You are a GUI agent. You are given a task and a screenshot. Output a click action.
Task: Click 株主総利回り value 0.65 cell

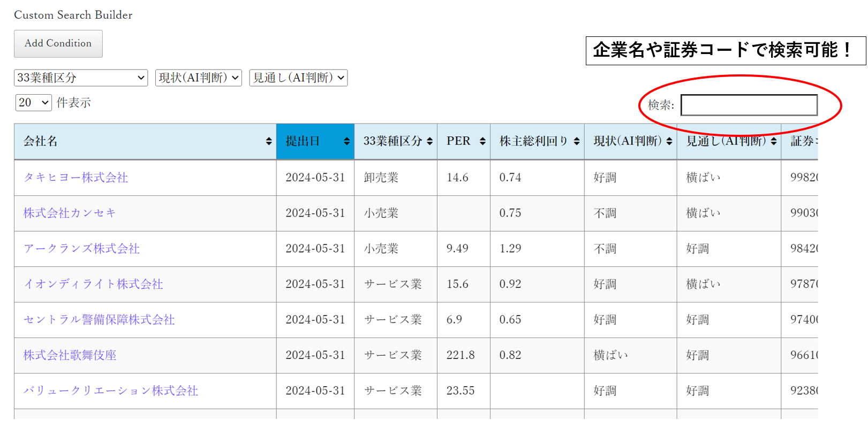click(x=537, y=320)
